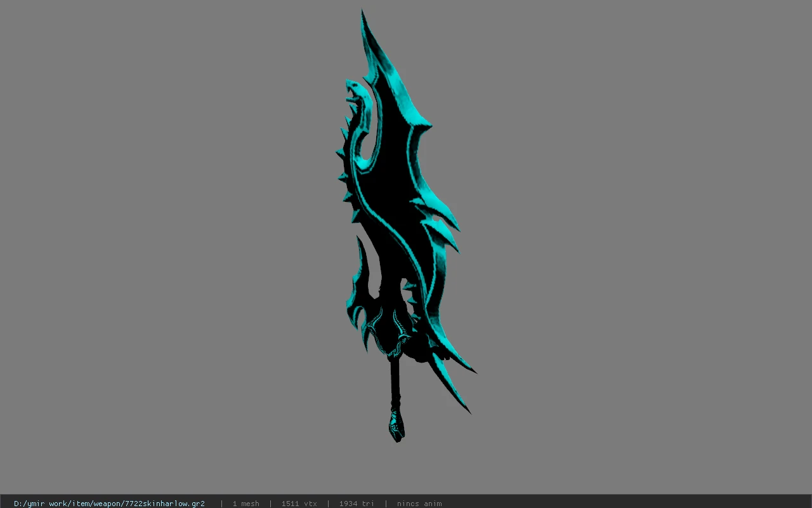Click the "1 mesh" status entry
The height and width of the screenshot is (508, 812).
point(246,504)
